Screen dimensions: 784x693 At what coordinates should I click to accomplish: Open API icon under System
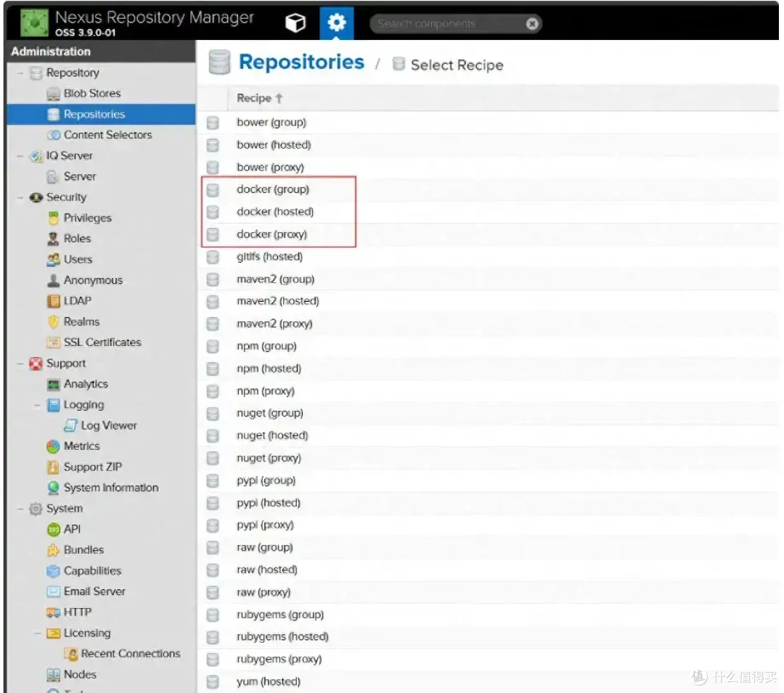tap(53, 529)
